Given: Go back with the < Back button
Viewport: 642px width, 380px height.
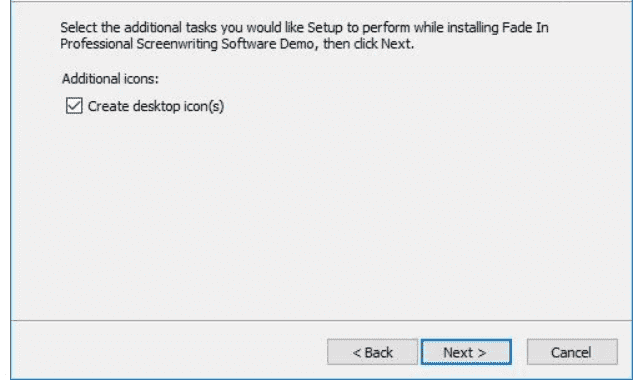Looking at the screenshot, I should 372,352.
